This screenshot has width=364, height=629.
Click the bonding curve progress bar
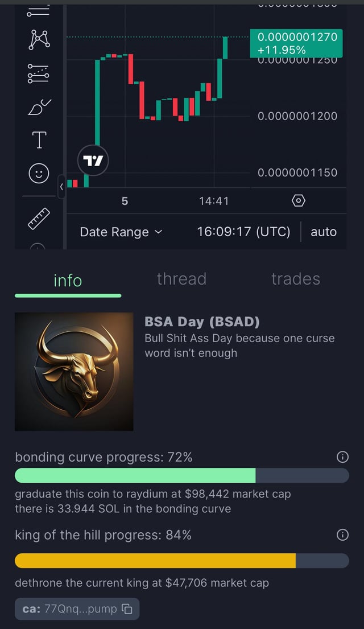pos(181,476)
